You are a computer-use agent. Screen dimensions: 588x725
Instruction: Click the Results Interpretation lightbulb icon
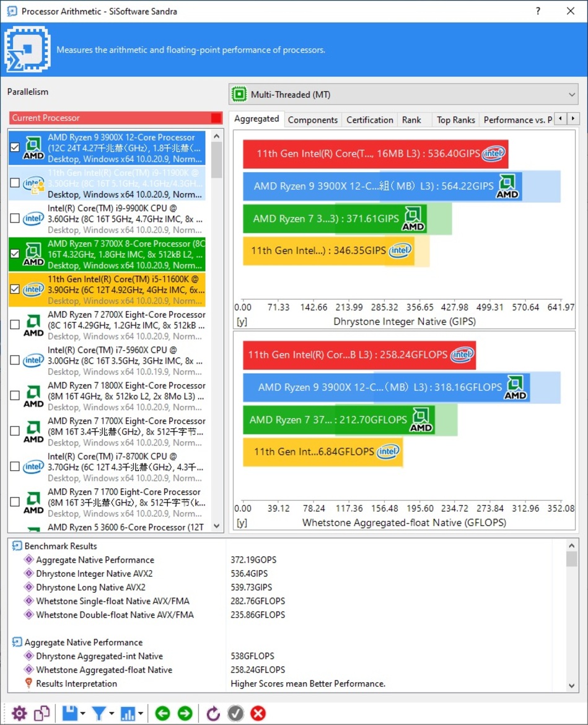[29, 683]
